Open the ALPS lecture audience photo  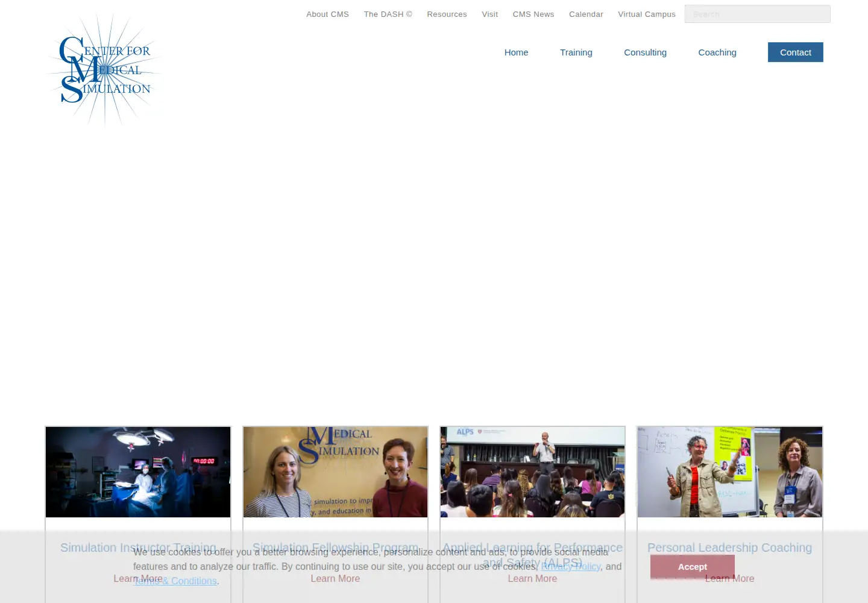coord(532,472)
